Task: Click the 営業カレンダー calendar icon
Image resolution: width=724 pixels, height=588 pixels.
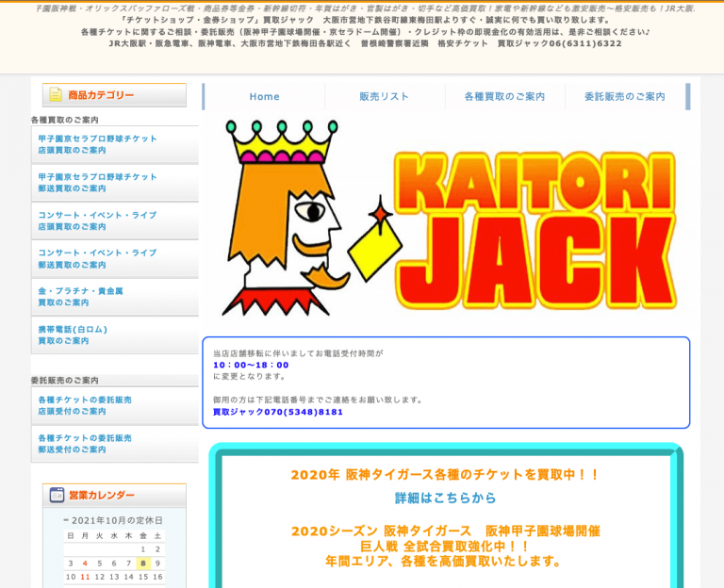Action: pos(57,495)
